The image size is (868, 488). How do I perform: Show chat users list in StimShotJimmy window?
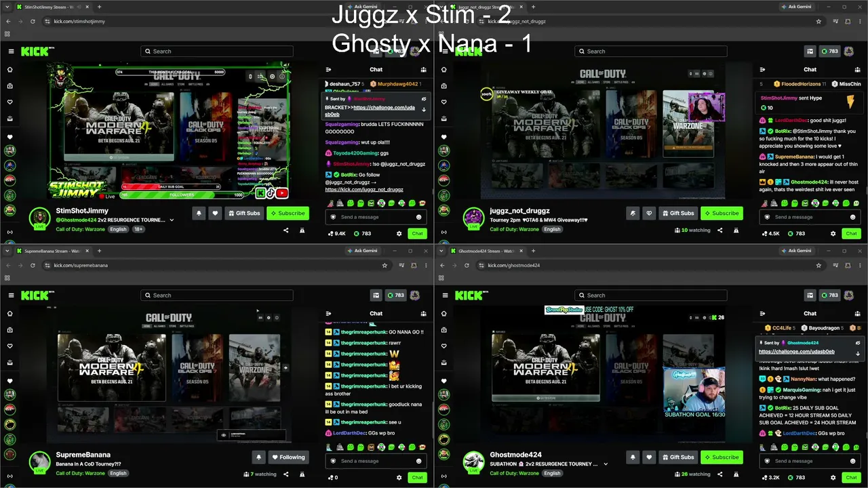pyautogui.click(x=423, y=69)
